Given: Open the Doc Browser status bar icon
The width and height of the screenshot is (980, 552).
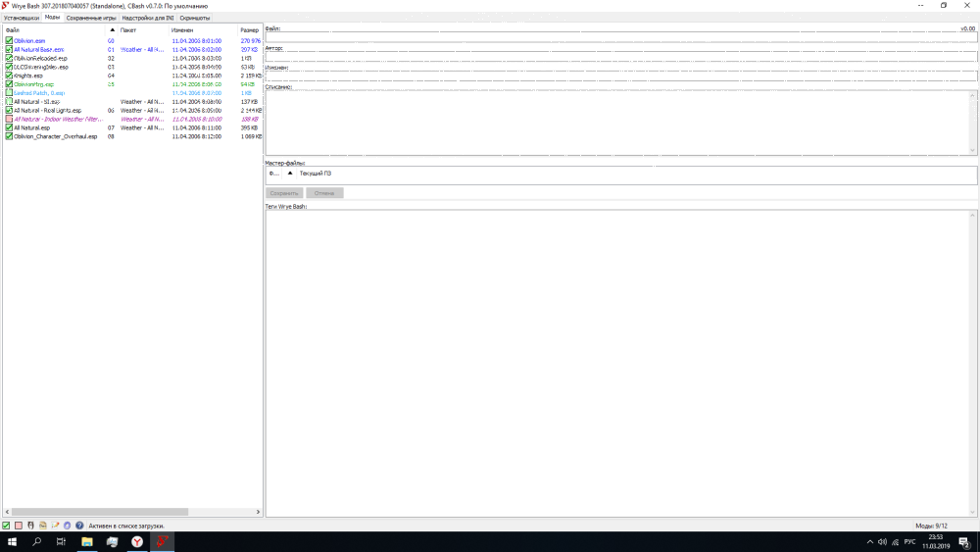Looking at the screenshot, I should 42,526.
